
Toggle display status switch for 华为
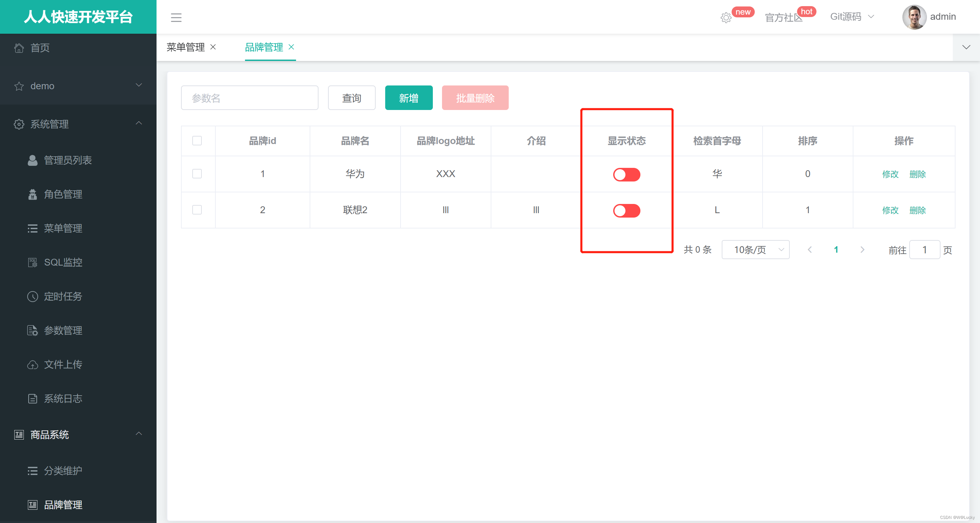point(626,175)
